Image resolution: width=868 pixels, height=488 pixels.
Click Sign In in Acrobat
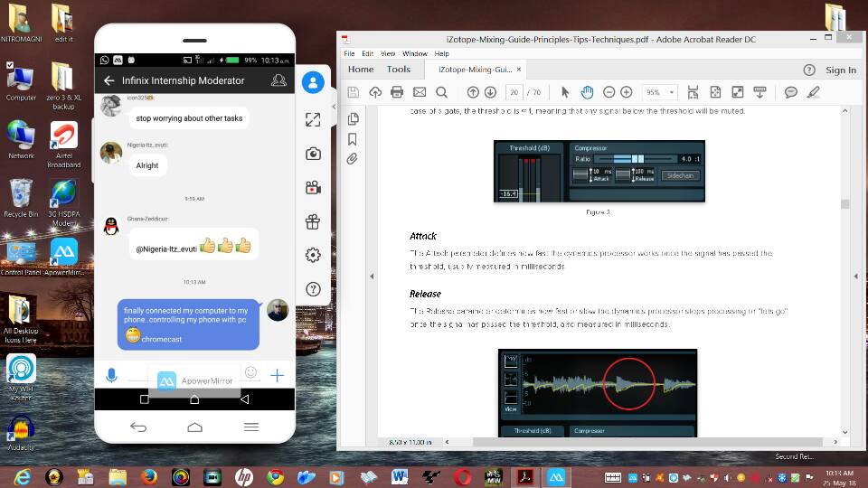pyautogui.click(x=841, y=70)
